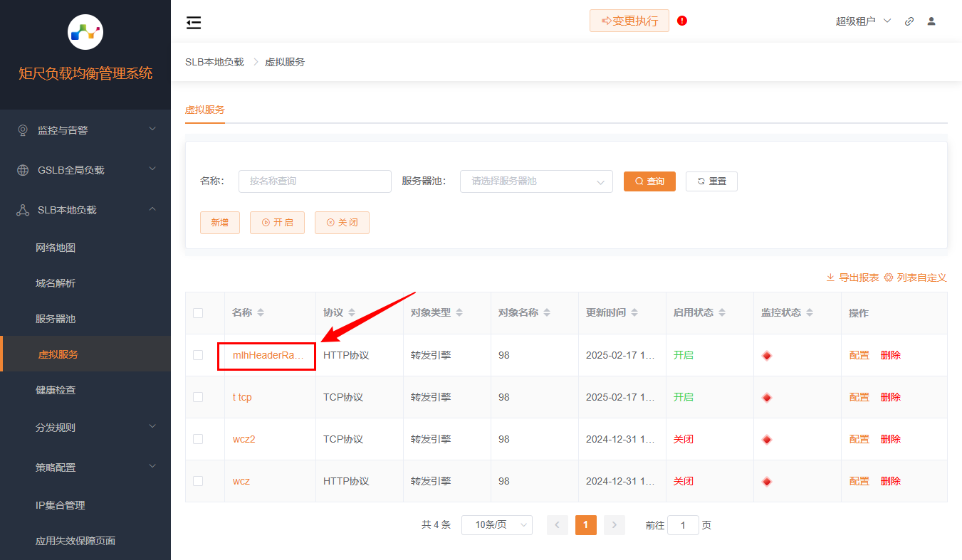Viewport: 962px width, 560px height.
Task: Go to 服务器池 in the sidebar
Action: (56, 319)
